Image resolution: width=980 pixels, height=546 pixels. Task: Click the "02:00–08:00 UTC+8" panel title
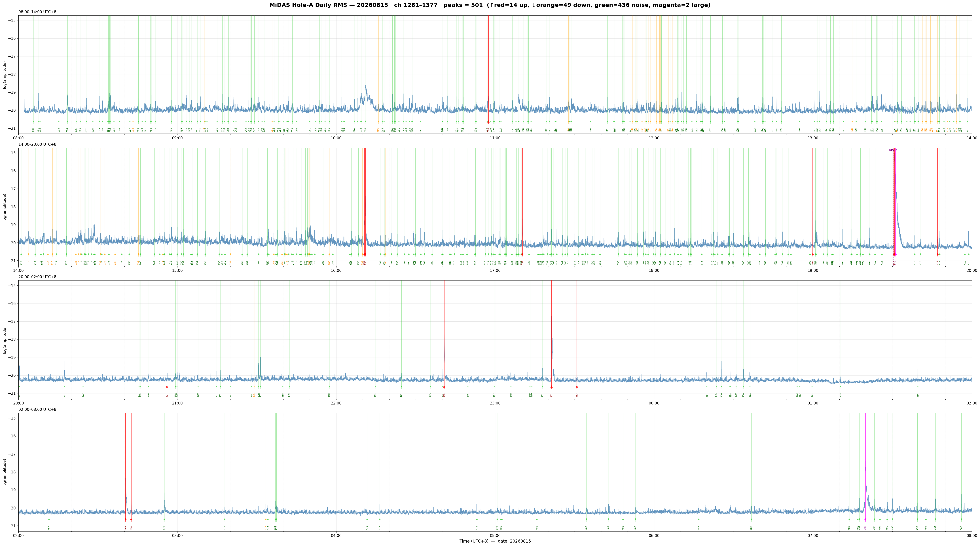click(37, 409)
